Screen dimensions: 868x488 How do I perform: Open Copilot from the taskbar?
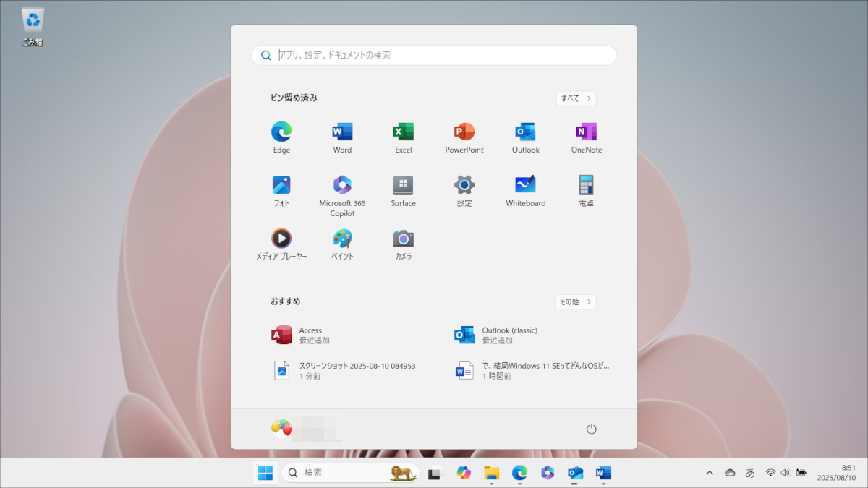point(464,473)
